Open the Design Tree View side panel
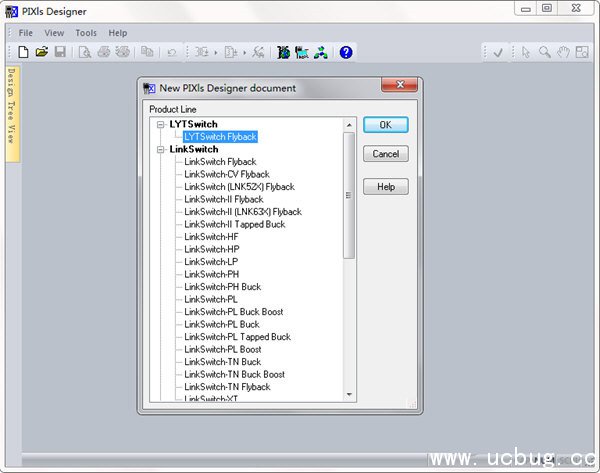 [11, 113]
